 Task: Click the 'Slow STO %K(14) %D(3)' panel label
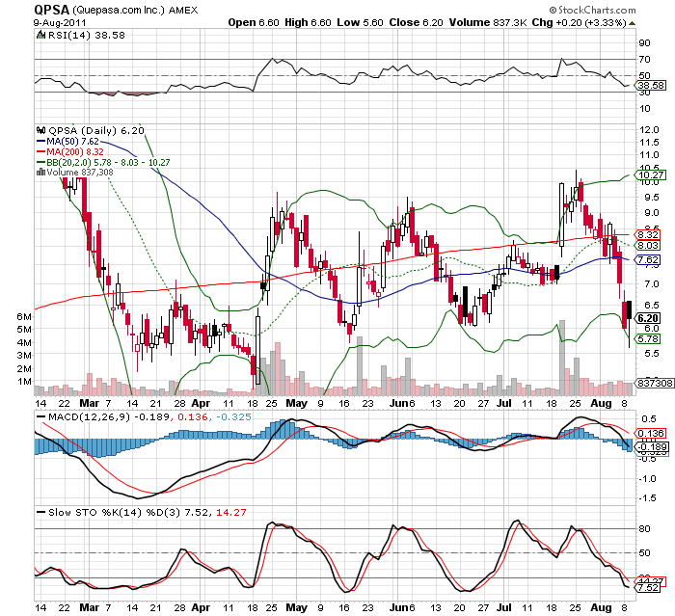pyautogui.click(x=114, y=512)
